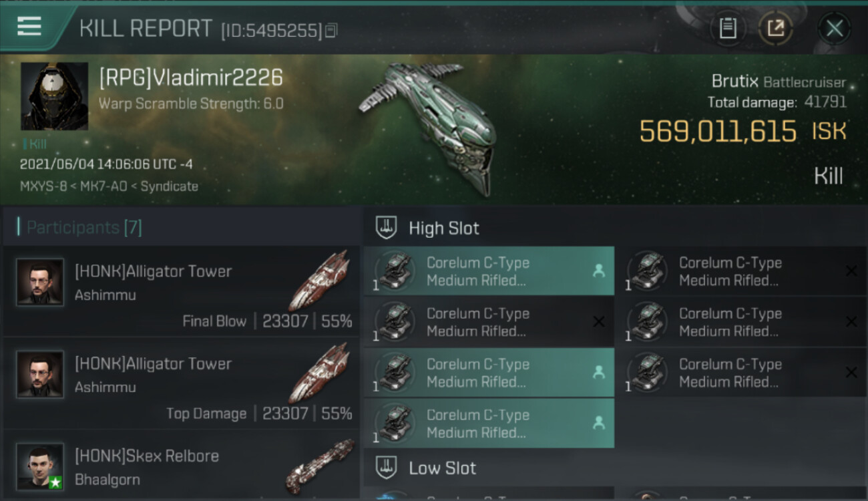Select first highlighted Corelum C-Type railgun
Viewport: 868px width, 501px height.
click(489, 271)
